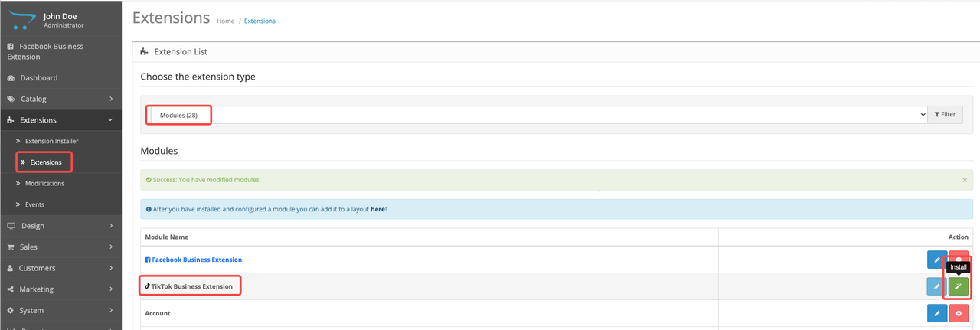Dismiss the green success alert
The width and height of the screenshot is (980, 330).
tap(964, 180)
